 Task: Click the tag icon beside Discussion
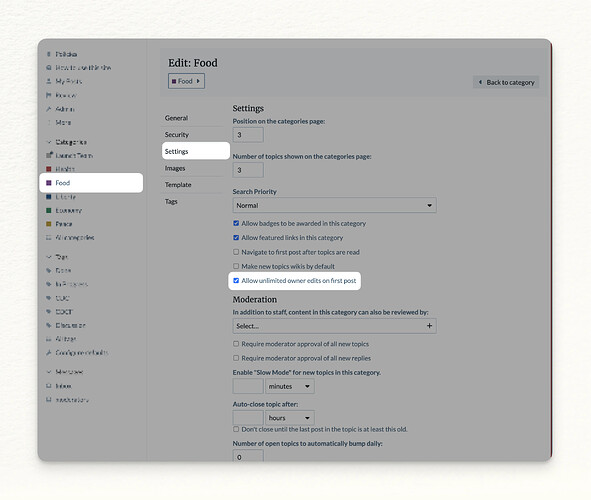click(x=49, y=325)
